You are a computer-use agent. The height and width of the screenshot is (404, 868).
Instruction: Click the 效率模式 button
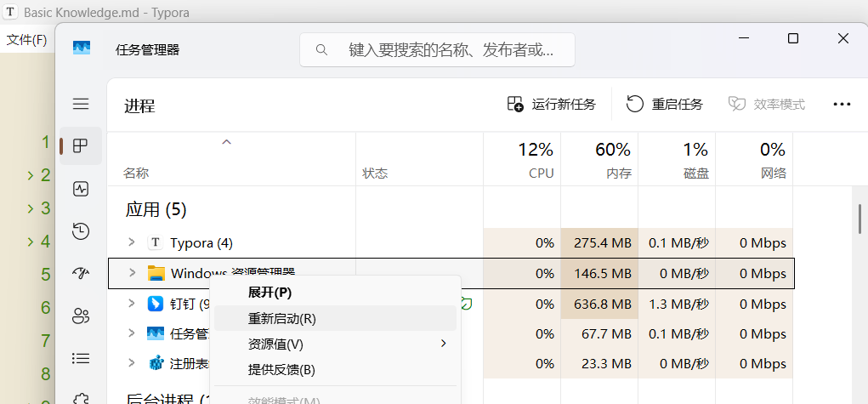(x=766, y=104)
